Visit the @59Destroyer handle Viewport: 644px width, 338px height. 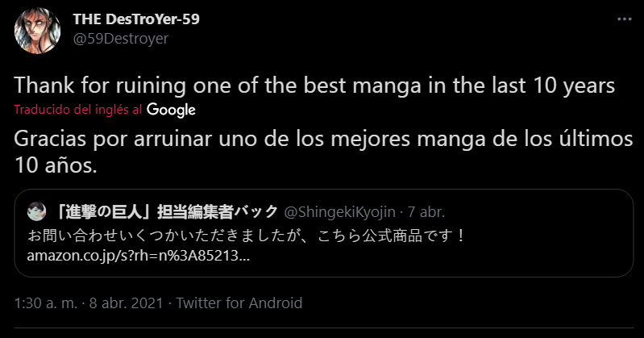point(120,40)
